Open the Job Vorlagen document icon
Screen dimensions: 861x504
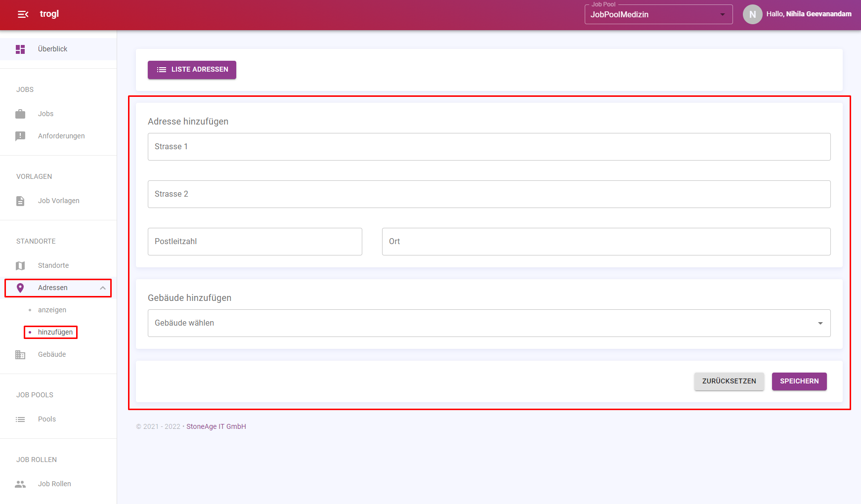(x=20, y=201)
